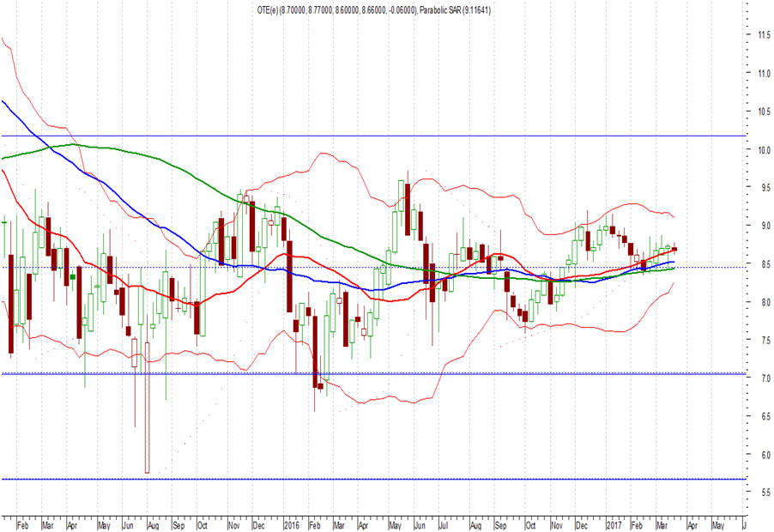Click the Dec label just before 2017
This screenshot has width=774, height=532.
click(582, 526)
